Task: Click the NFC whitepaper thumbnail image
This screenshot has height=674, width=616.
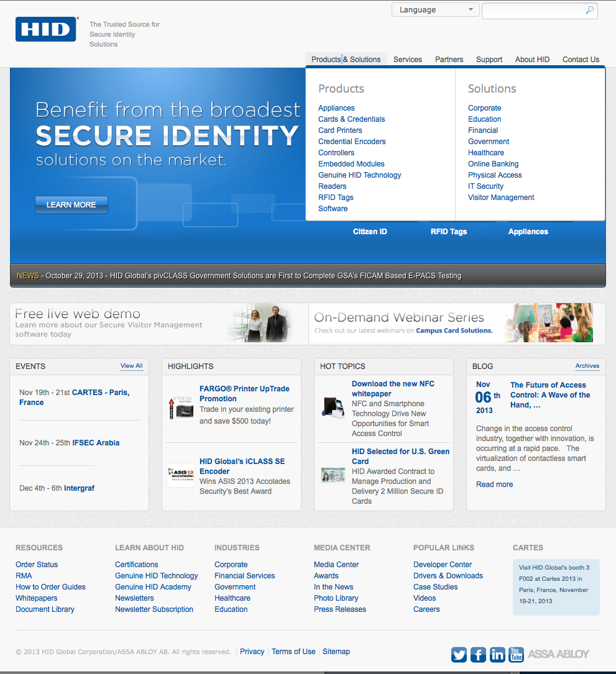Action: [333, 407]
